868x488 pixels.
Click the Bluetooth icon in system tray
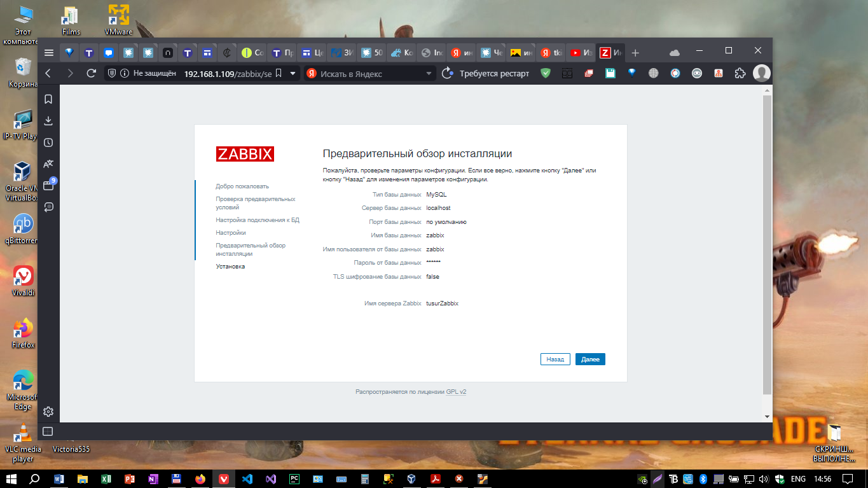(x=703, y=478)
